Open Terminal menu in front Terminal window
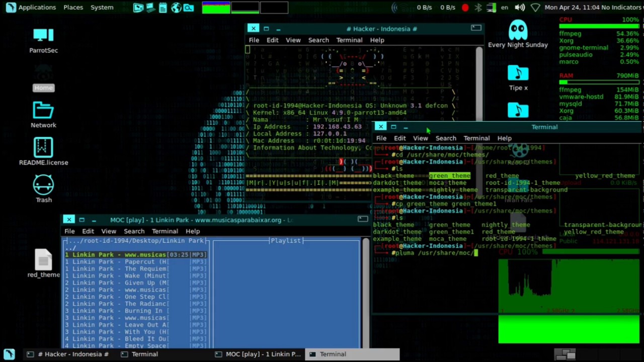 476,138
